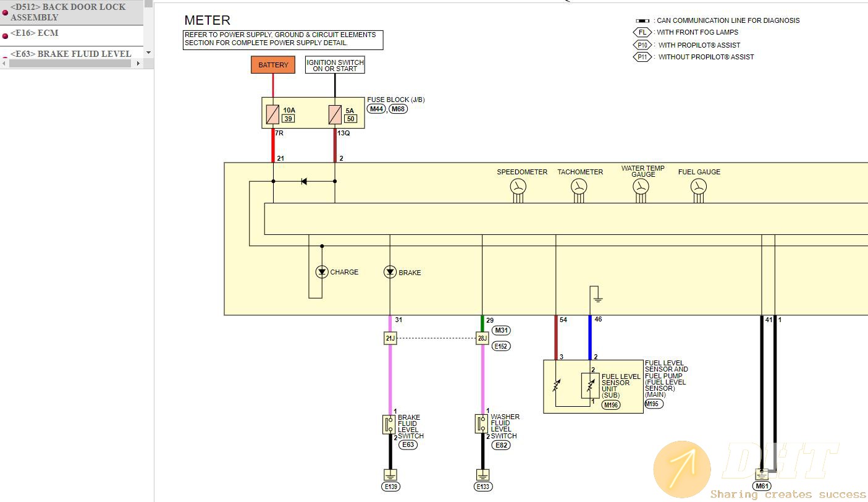Viewport: 868px width, 502px height.
Task: Click the 'FUEL LEVEL SENSOR UNIT (SUB)' label
Action: point(620,386)
